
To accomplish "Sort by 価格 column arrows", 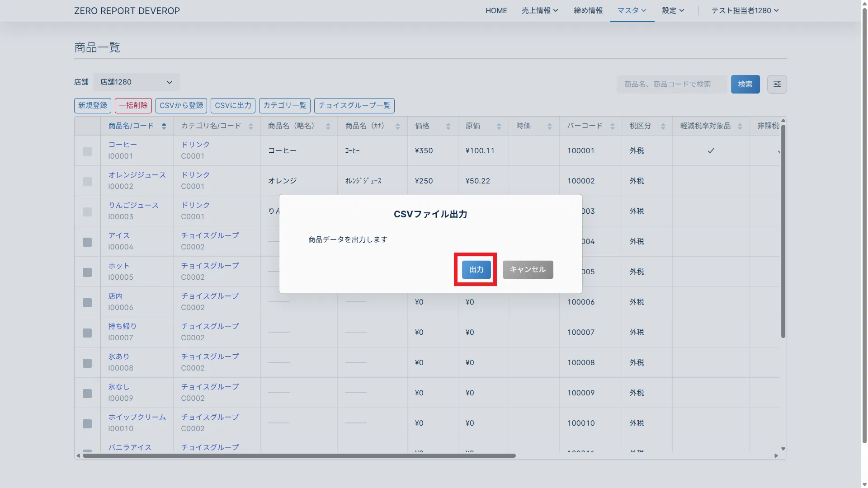I will point(448,126).
